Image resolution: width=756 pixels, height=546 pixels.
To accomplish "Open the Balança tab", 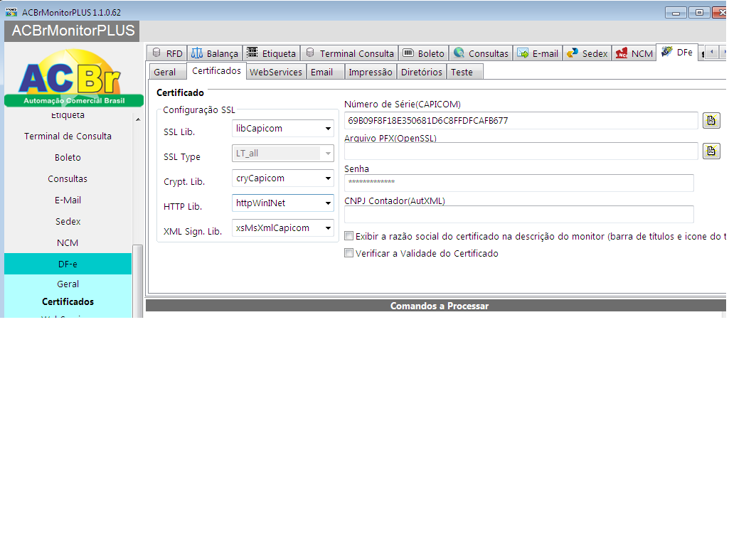I will click(215, 53).
